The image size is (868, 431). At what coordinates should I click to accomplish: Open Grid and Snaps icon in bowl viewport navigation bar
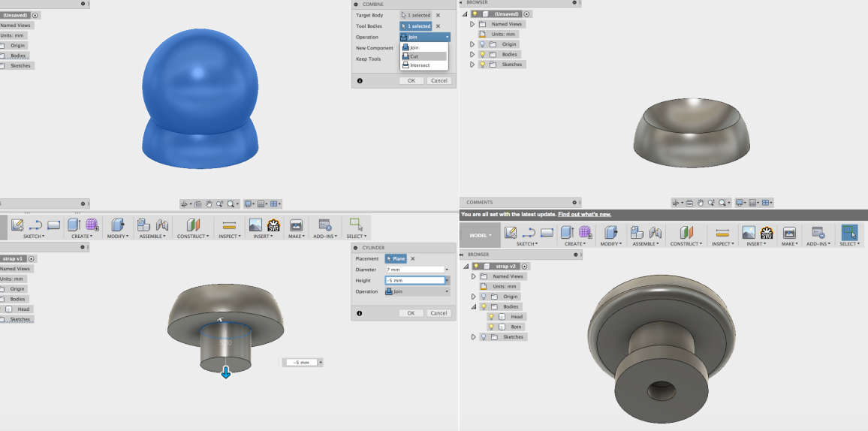coord(753,203)
